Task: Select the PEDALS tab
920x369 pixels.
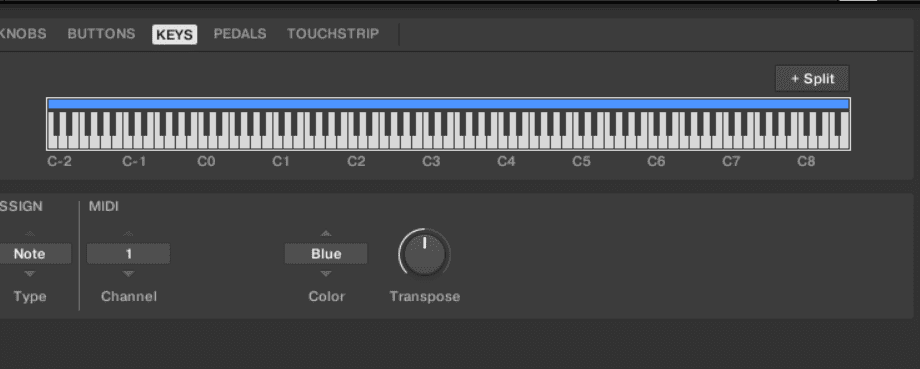Action: coord(240,34)
